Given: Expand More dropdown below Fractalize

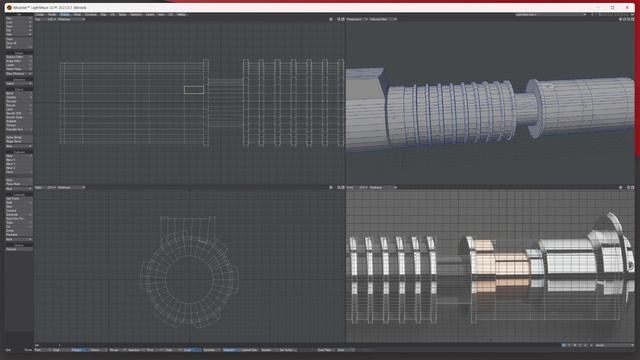Looking at the screenshot, I should [x=19, y=239].
